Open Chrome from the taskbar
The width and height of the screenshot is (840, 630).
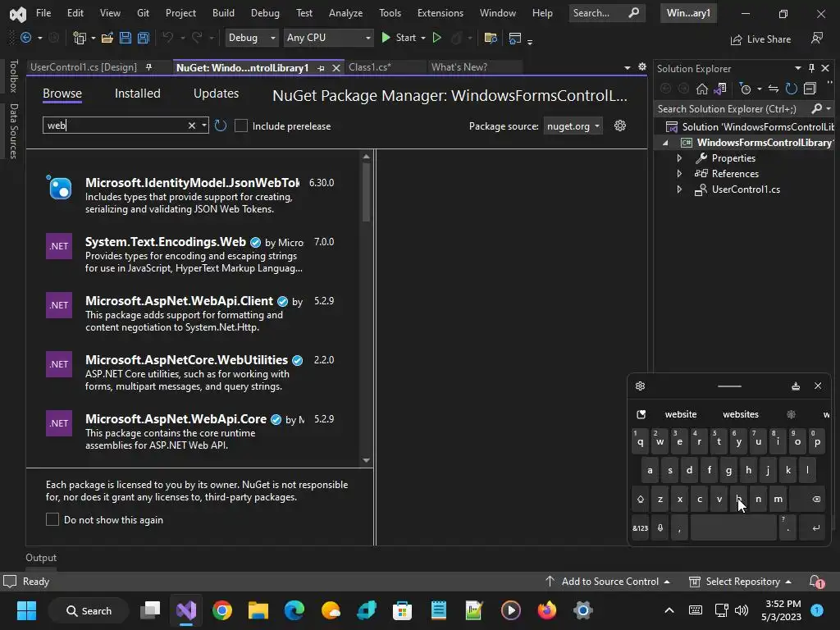222,610
